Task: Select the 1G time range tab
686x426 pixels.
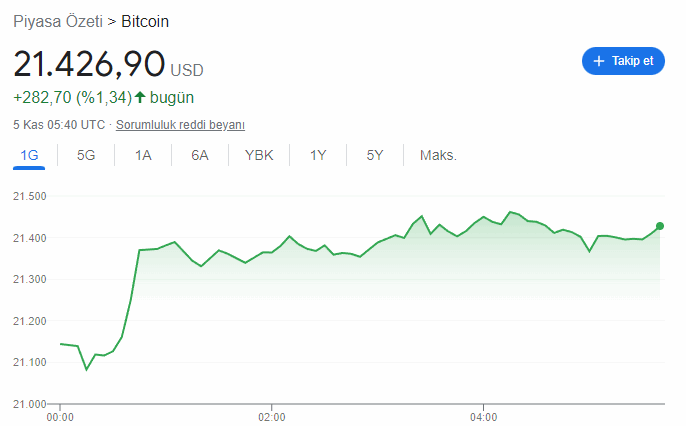Action: coord(29,155)
